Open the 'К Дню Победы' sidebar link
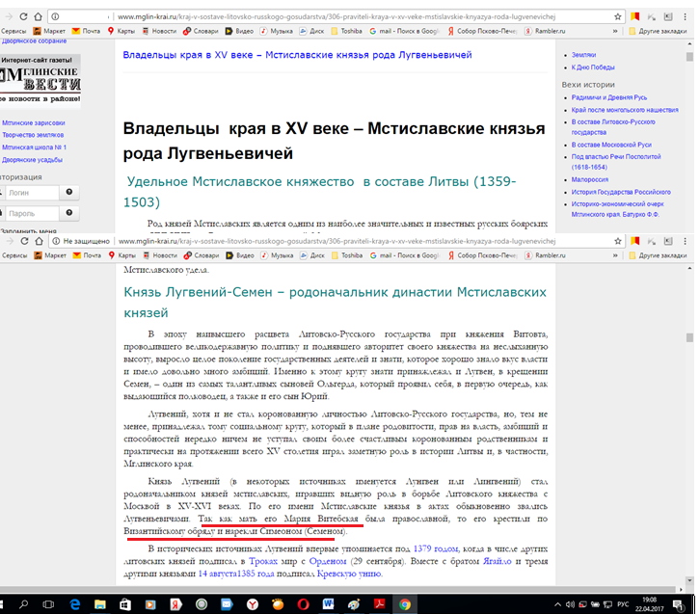This screenshot has height=614, width=700. pyautogui.click(x=593, y=67)
